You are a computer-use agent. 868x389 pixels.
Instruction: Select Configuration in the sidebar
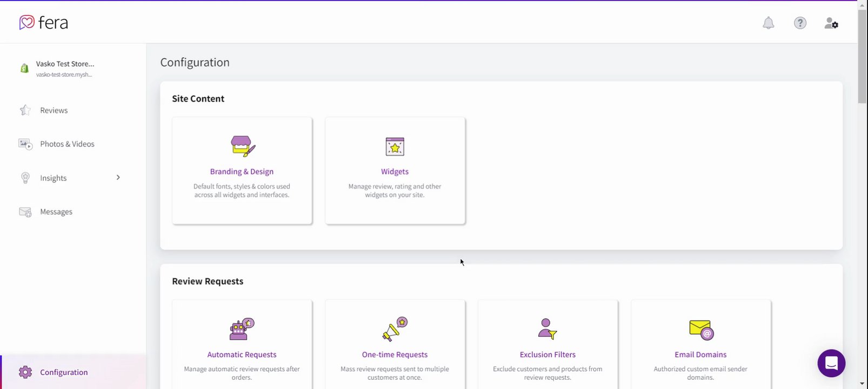(x=64, y=372)
